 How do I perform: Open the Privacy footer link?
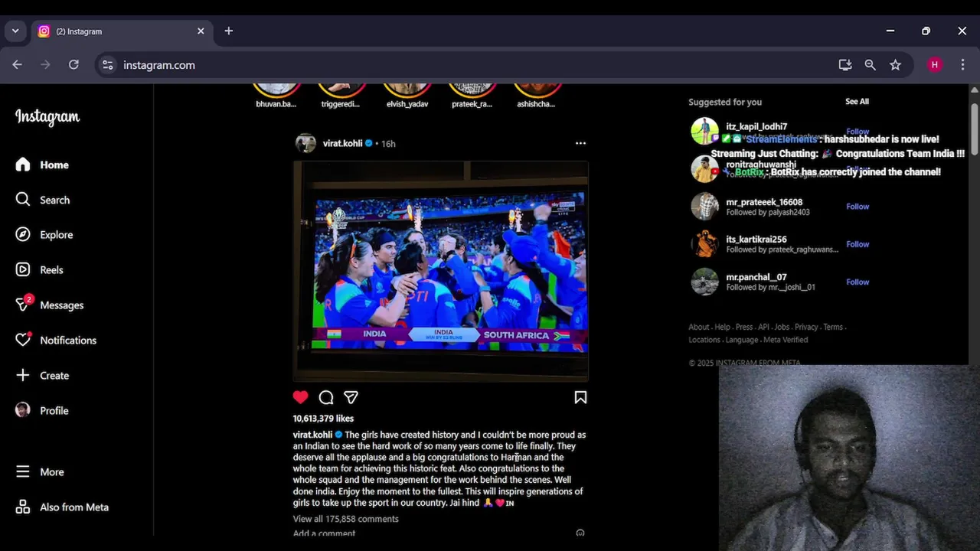(806, 327)
